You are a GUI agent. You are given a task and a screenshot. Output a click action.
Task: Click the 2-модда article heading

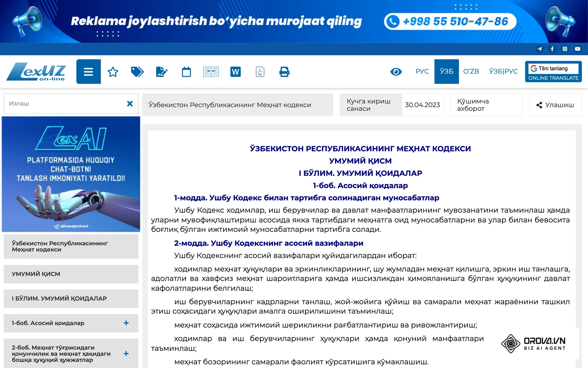(269, 243)
